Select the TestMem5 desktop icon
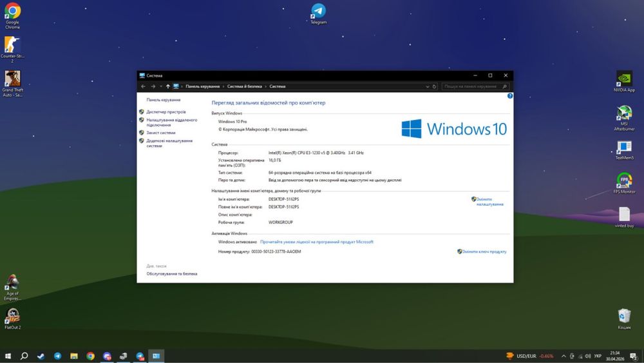The width and height of the screenshot is (644, 363). click(624, 150)
